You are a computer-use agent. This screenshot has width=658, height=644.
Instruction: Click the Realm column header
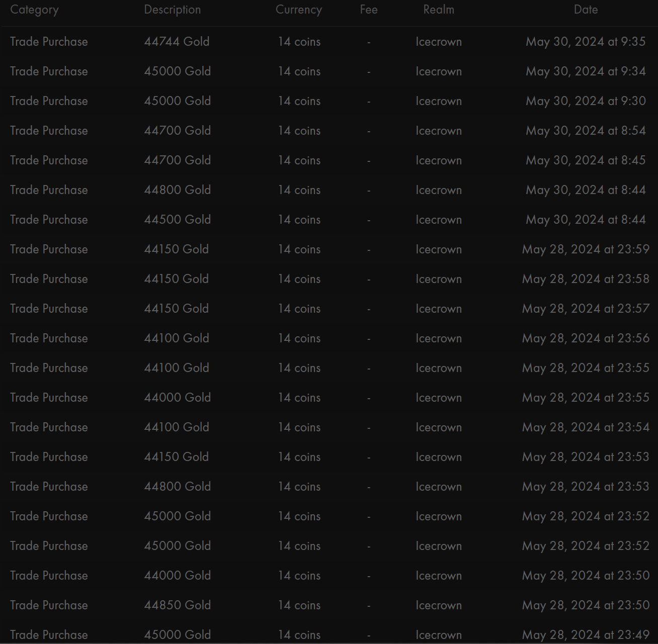point(439,10)
